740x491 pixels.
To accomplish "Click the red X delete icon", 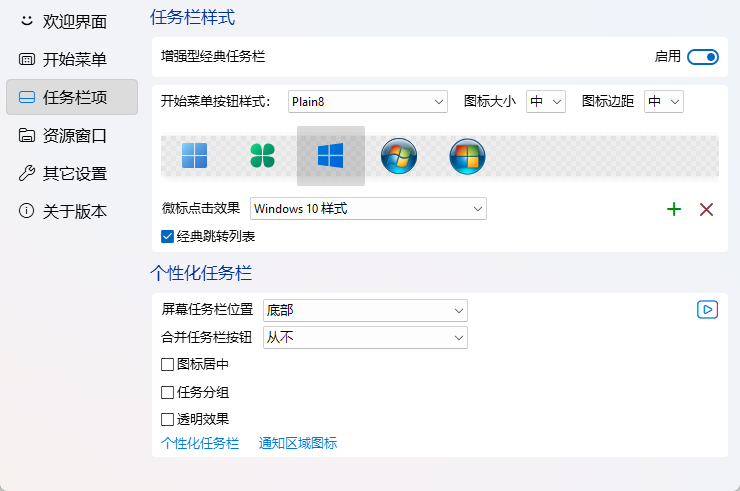I will pyautogui.click(x=706, y=209).
